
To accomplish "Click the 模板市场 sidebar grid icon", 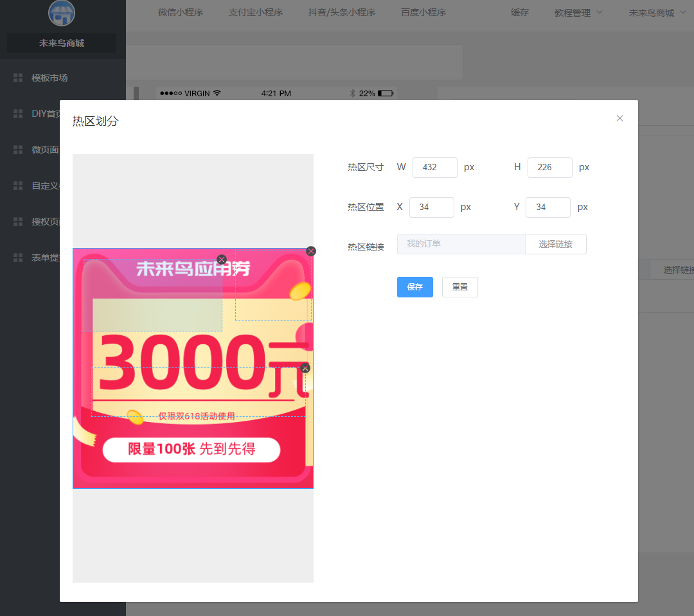I will point(18,78).
